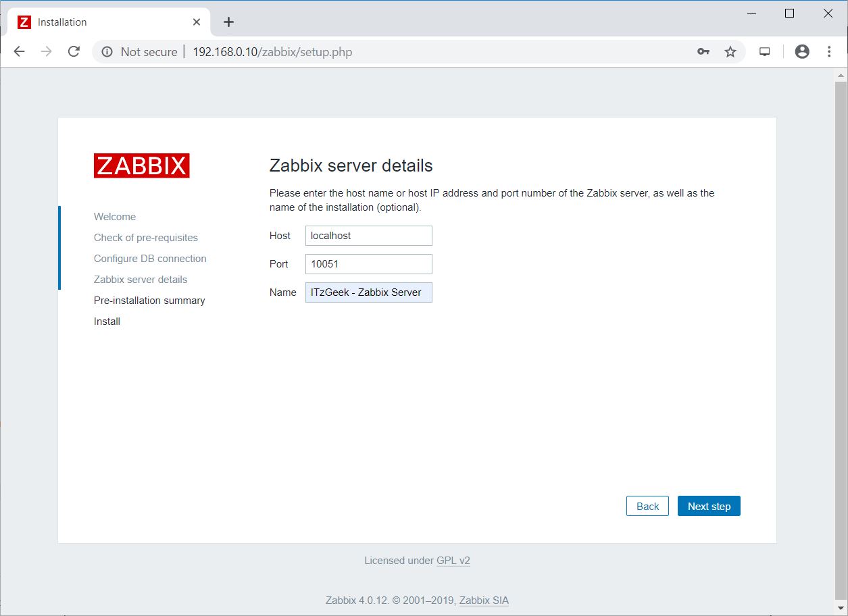Select Configure DB connection step
The height and width of the screenshot is (616, 848).
[x=150, y=259]
